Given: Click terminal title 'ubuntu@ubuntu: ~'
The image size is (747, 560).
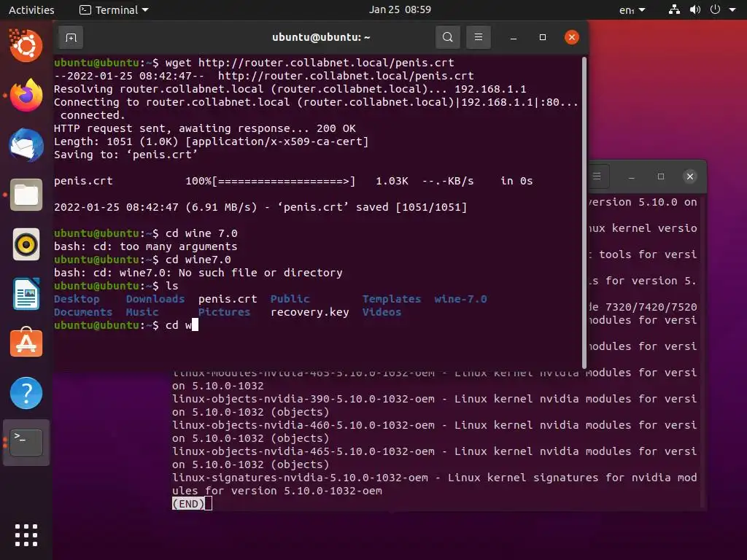Looking at the screenshot, I should point(321,37).
